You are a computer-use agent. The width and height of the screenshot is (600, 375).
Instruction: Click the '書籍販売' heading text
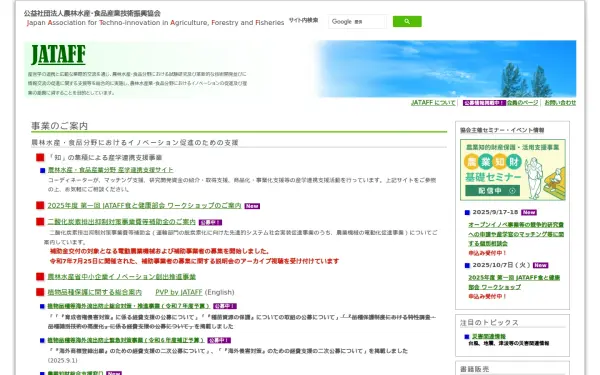tap(474, 369)
